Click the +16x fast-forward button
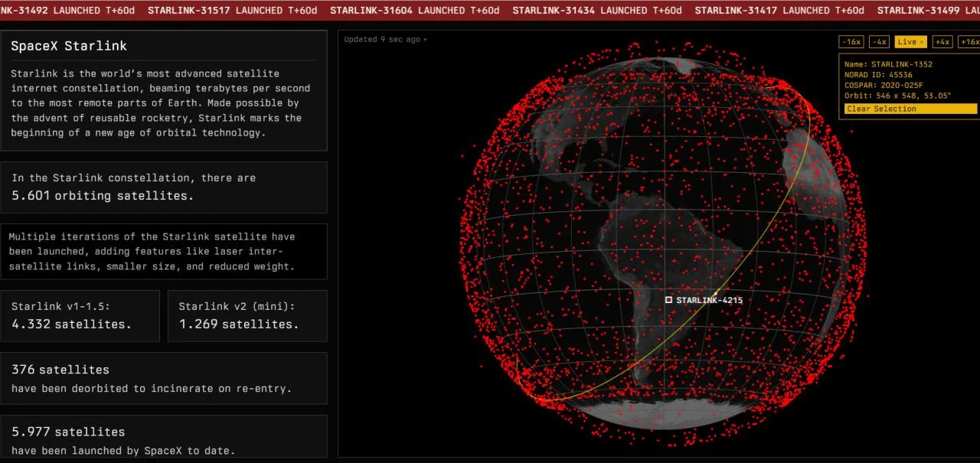Image resolution: width=980 pixels, height=463 pixels. tap(969, 41)
